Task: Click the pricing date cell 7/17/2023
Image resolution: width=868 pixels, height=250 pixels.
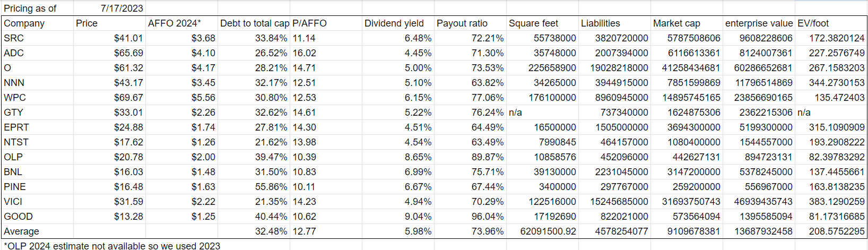Action: click(121, 8)
